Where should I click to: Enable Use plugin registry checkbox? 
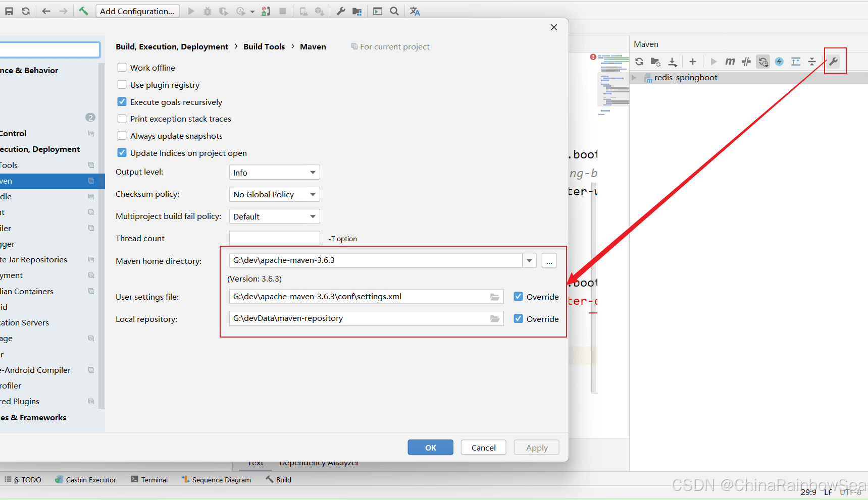(122, 84)
